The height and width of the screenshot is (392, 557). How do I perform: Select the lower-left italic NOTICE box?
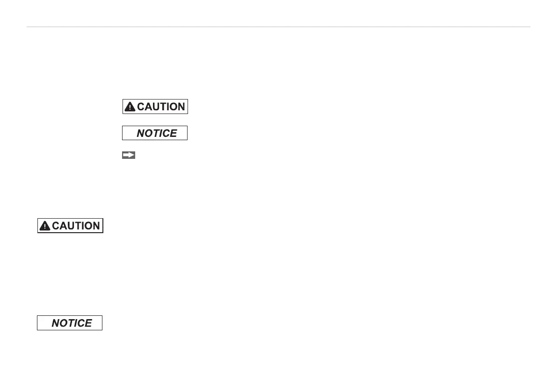tap(70, 323)
